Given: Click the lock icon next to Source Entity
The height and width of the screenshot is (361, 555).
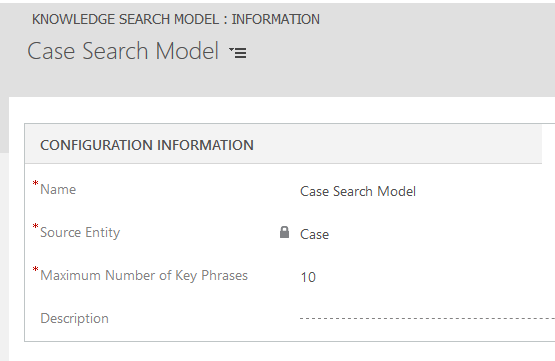Looking at the screenshot, I should coord(284,232).
